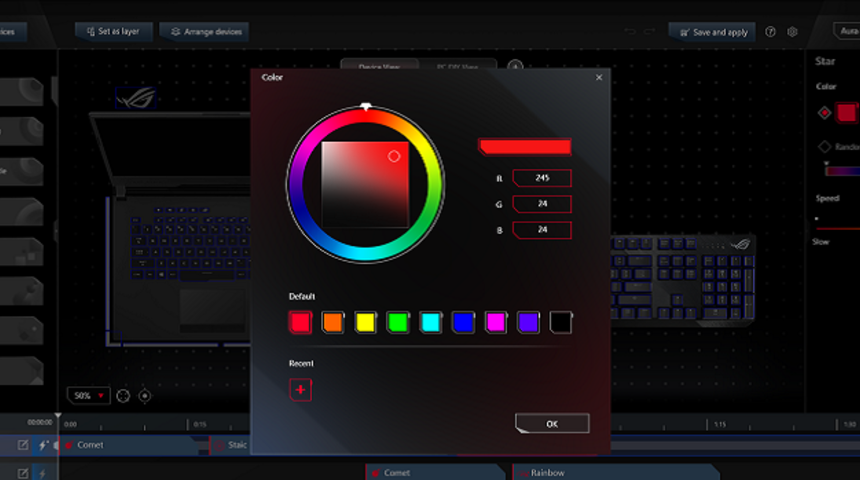Viewport: 860px width, 480px height.
Task: Click the Arrange devices button
Action: pyautogui.click(x=205, y=32)
